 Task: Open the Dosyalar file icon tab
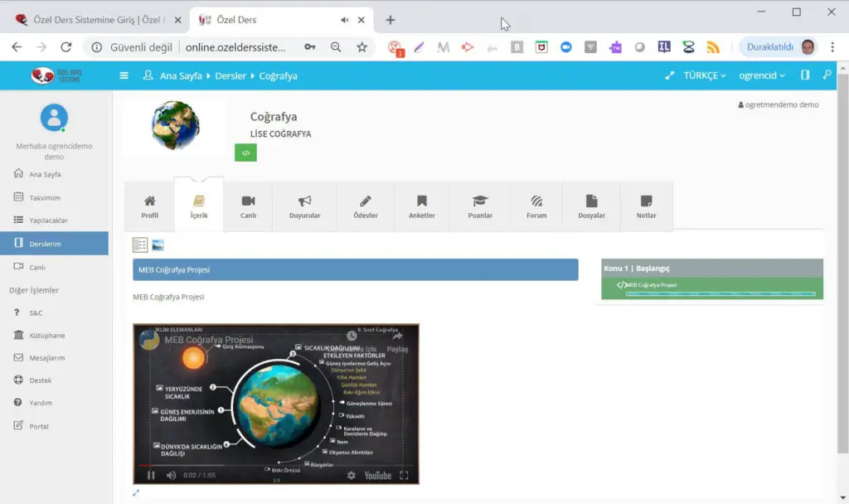(x=591, y=206)
